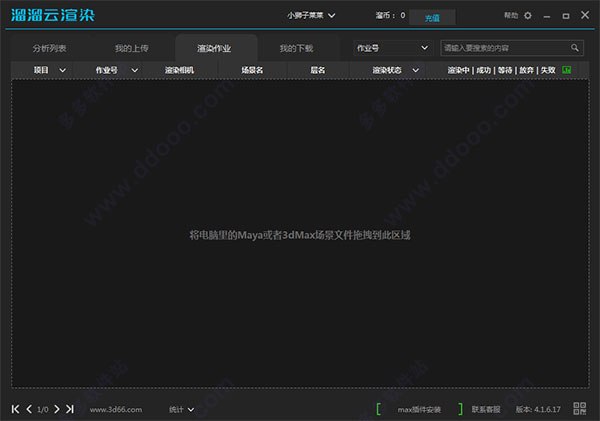Switch to the 分析列表 tab
Screen dimensions: 600x421
coord(49,48)
